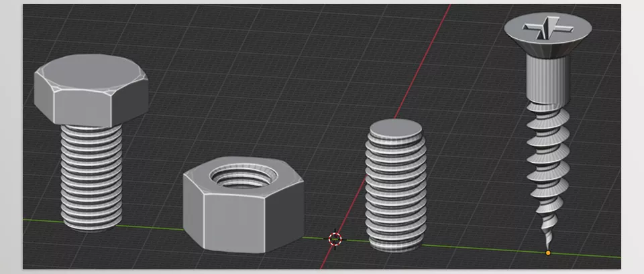Click the orange origin point at the screw tip
This screenshot has width=644, height=274.
click(x=548, y=253)
